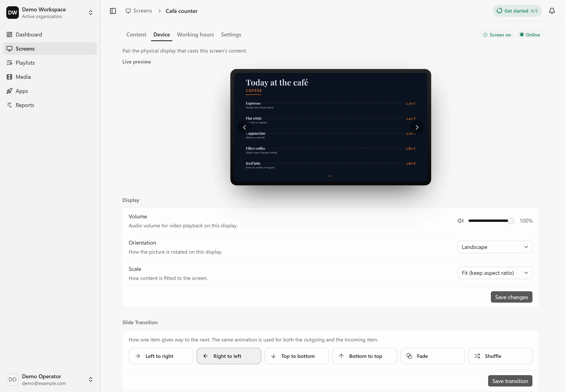Select the Device tab
The width and height of the screenshot is (565, 392).
pos(161,35)
